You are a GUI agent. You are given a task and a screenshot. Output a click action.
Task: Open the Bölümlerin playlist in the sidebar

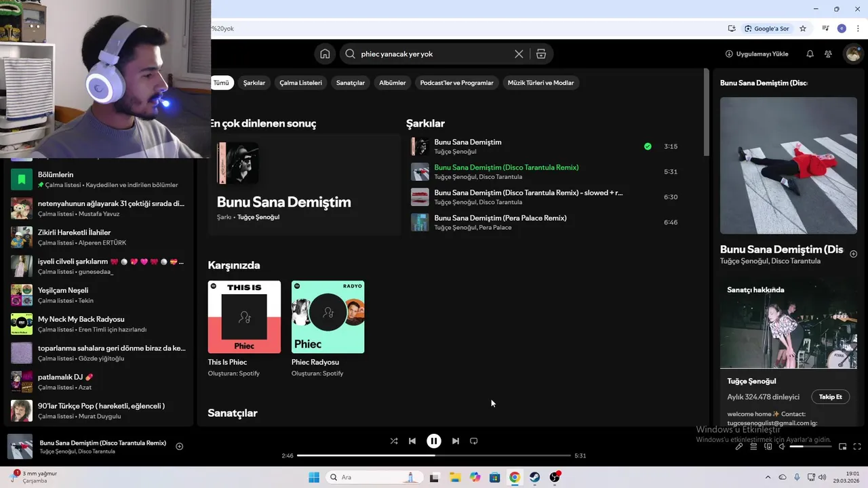click(100, 180)
